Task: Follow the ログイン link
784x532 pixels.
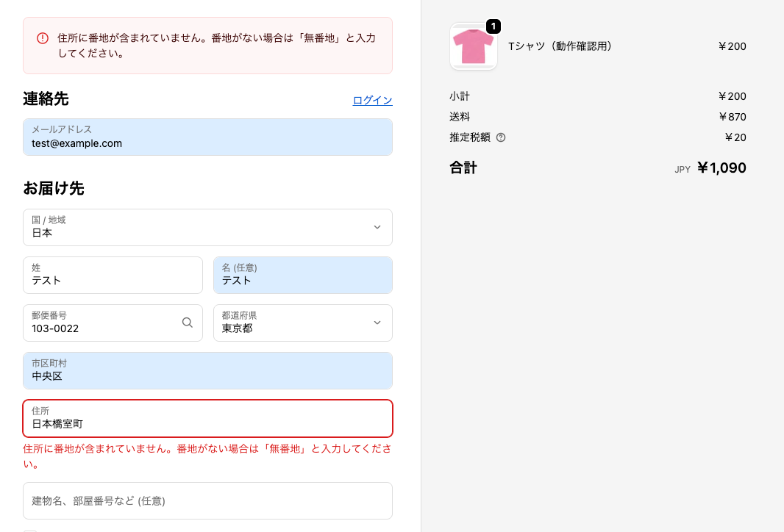Action: coord(372,101)
